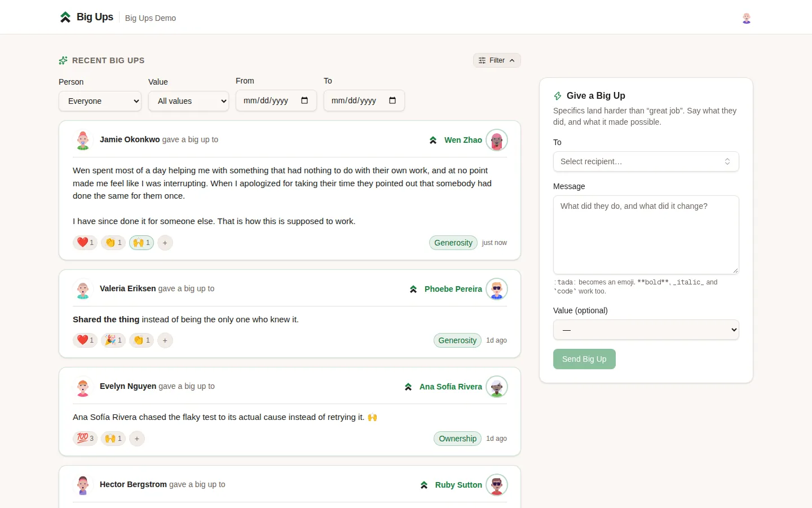Viewport: 812px width, 508px height.
Task: Expand the Select recipient combo box
Action: click(x=646, y=161)
